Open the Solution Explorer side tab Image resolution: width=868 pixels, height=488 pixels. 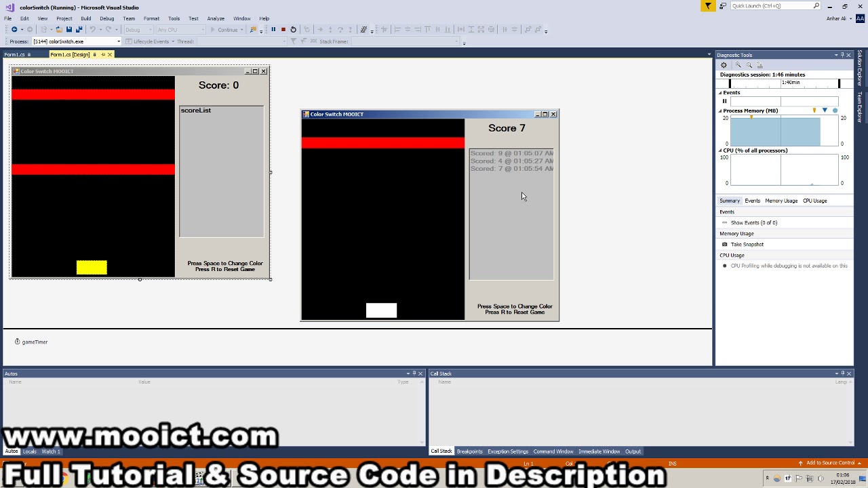point(860,68)
